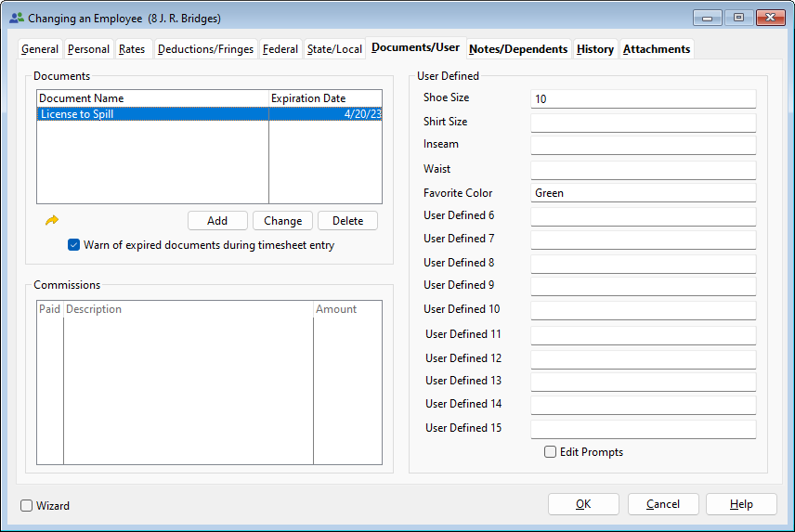Click the yellow arrow icon under Documents
This screenshot has width=795, height=532.
(52, 220)
